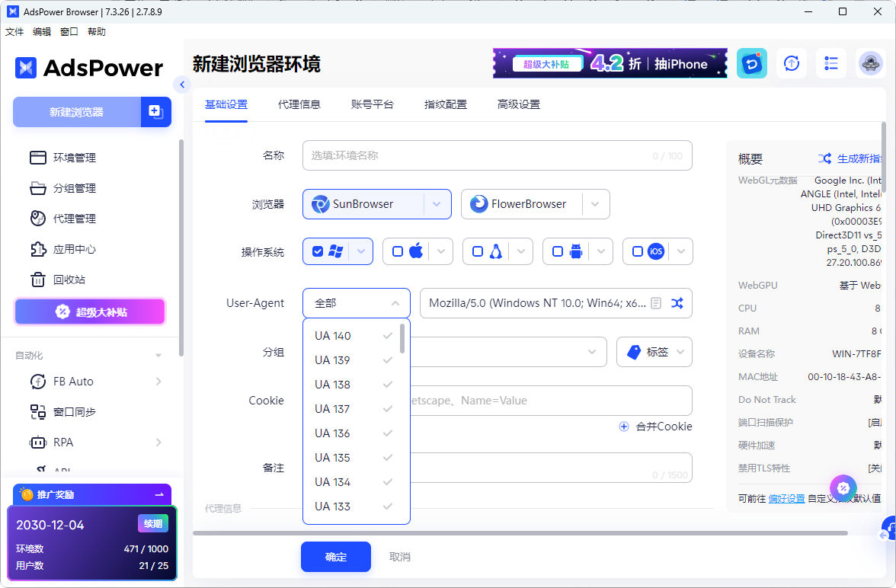Open the 回收站 recycle bin
The width and height of the screenshot is (896, 588).
pyautogui.click(x=57, y=280)
